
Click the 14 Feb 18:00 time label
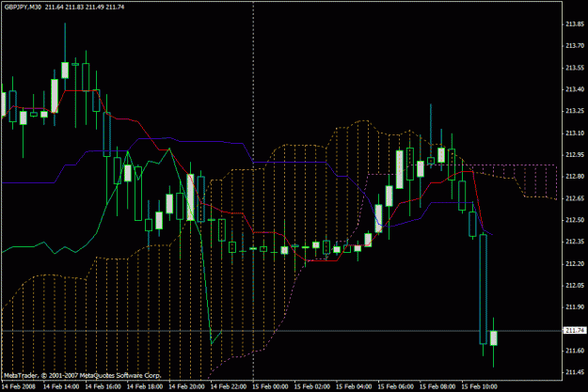(145, 386)
